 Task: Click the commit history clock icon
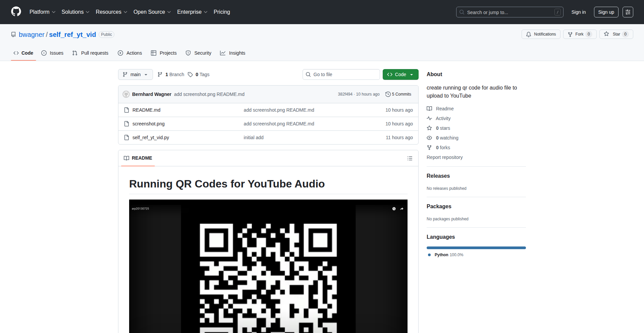coord(388,94)
